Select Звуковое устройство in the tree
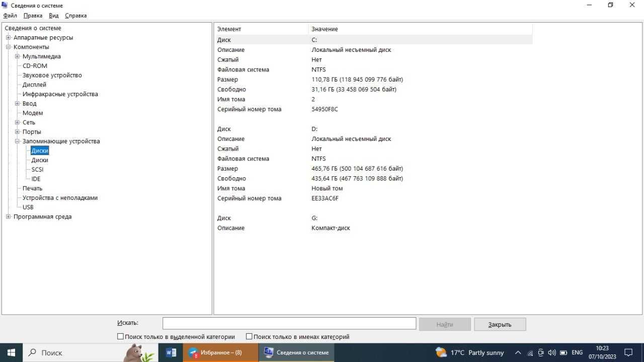Viewport: 644px width, 362px height. [x=52, y=76]
